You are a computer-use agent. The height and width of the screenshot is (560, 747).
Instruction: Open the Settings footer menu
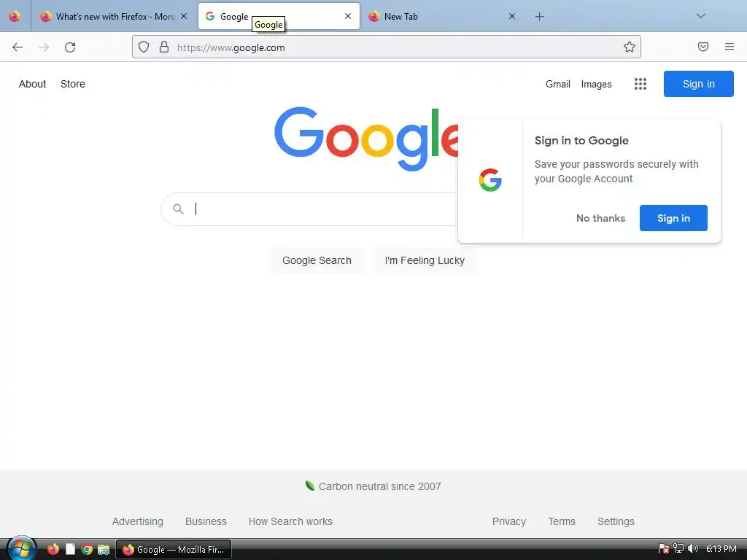pos(616,521)
